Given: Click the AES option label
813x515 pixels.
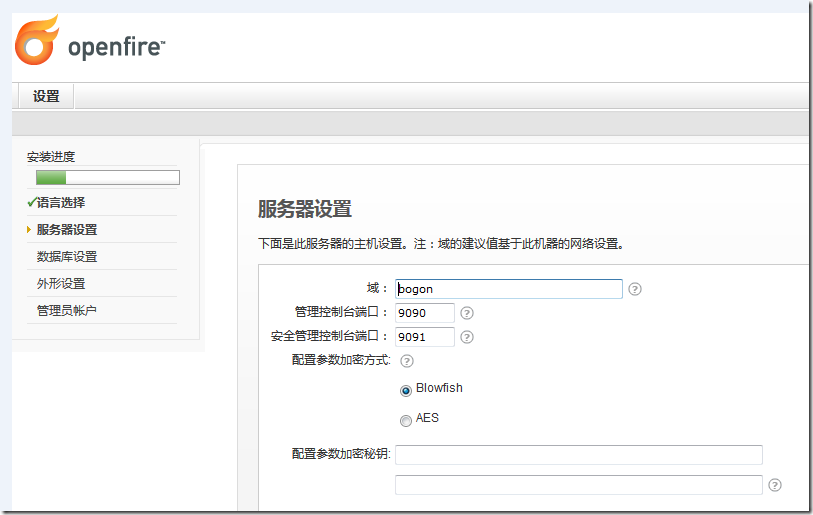Looking at the screenshot, I should (x=427, y=418).
